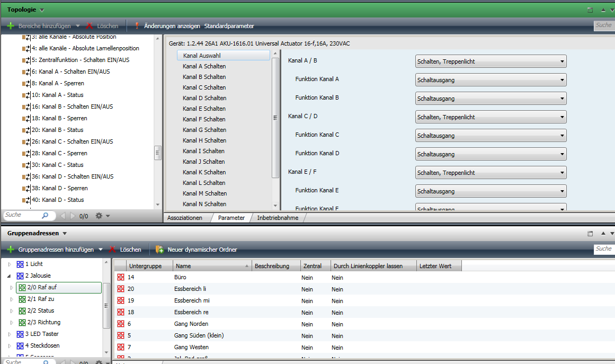This screenshot has width=615, height=364.
Task: Open Gruppenadressen hinzufügen dropdown arrow
Action: point(101,250)
